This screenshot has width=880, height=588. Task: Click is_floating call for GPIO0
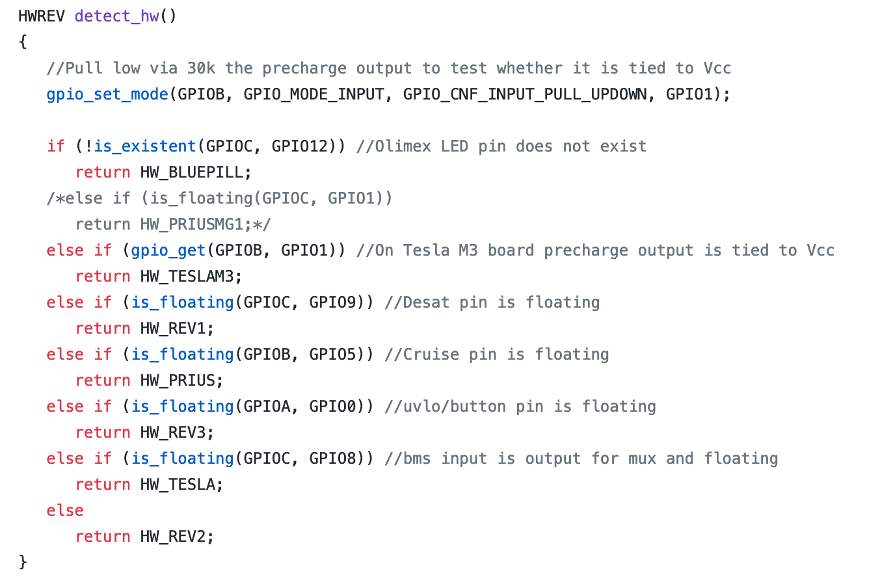182,407
